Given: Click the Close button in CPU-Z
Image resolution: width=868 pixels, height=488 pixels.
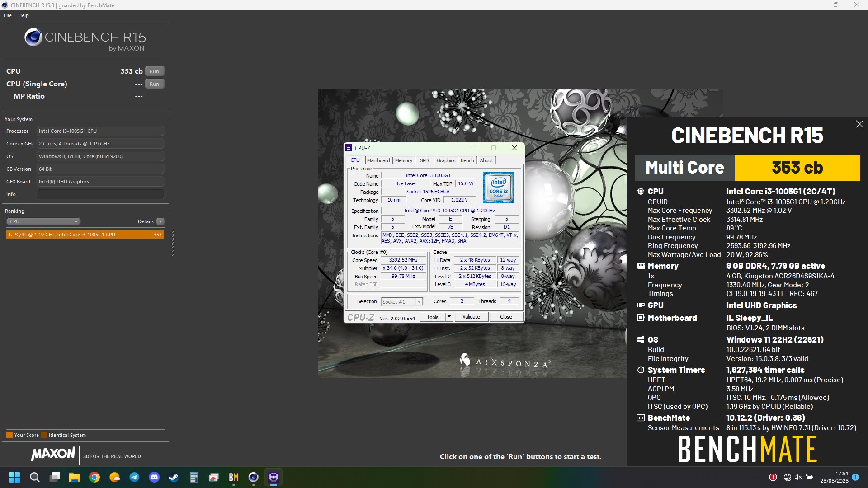Looking at the screenshot, I should pyautogui.click(x=506, y=317).
